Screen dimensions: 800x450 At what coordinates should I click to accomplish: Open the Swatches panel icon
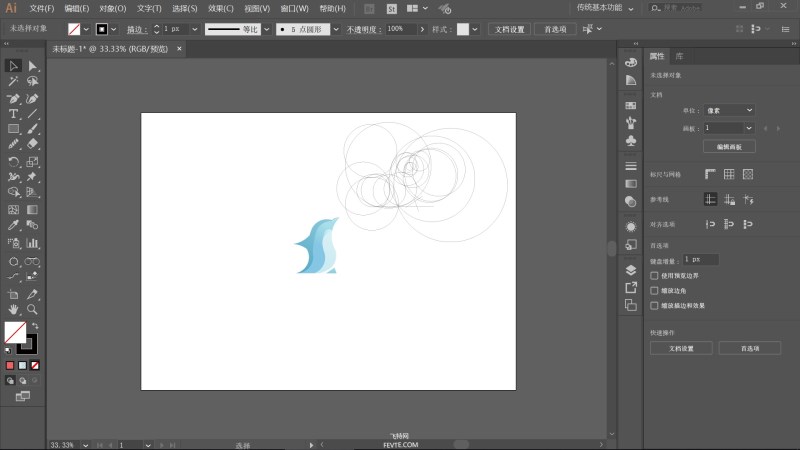(x=631, y=105)
